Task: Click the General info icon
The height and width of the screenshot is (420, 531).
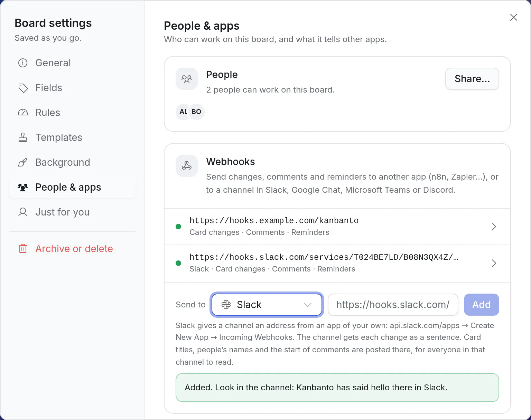Action: pos(23,63)
